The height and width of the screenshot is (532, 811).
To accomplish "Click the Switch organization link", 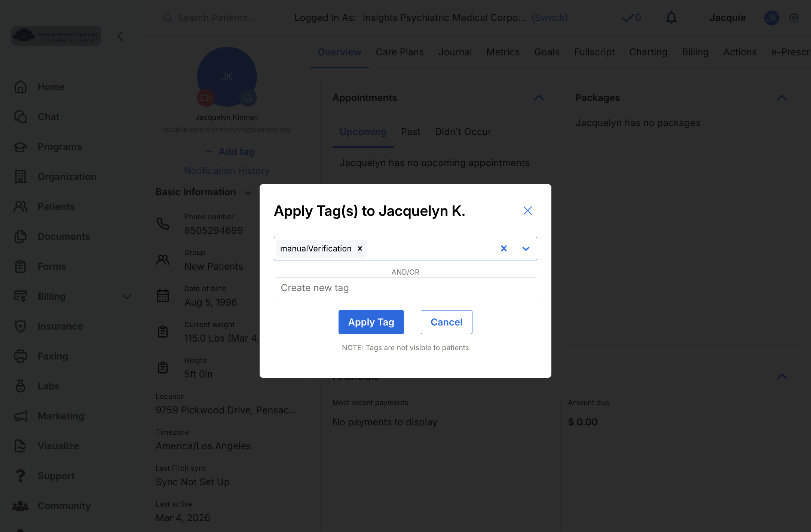I will [x=550, y=18].
